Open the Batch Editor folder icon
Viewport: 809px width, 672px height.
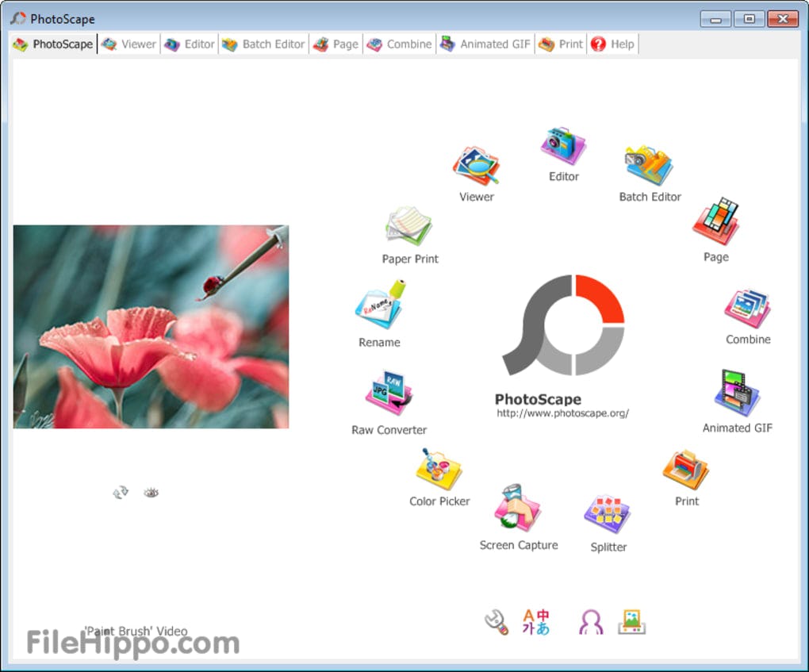pyautogui.click(x=649, y=165)
